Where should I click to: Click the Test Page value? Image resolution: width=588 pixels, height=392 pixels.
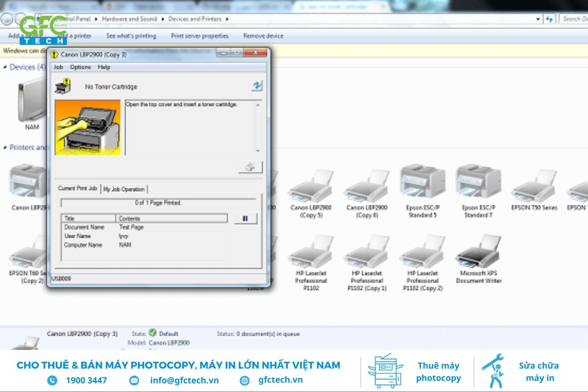[x=131, y=227]
